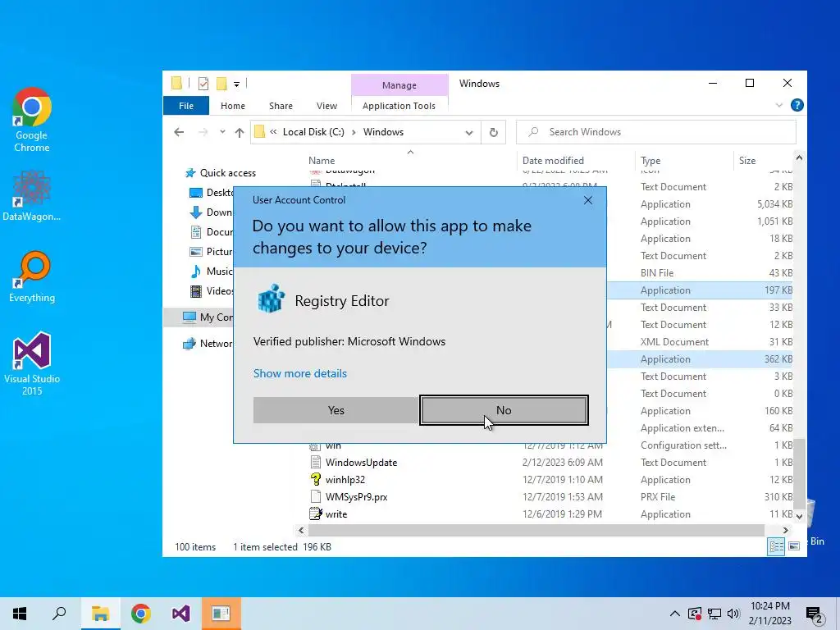Click the Registry Editor icon in dialog
Screen dimensions: 840x630
coord(271,299)
